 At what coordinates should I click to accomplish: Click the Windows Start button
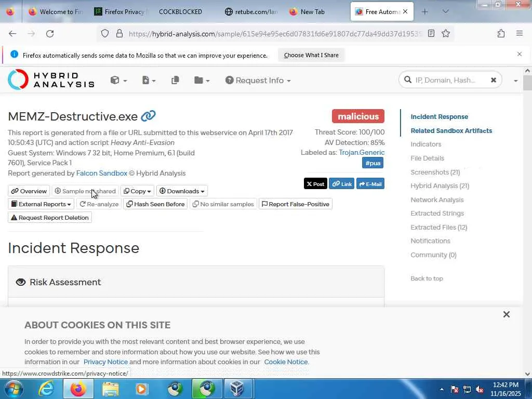(14, 389)
